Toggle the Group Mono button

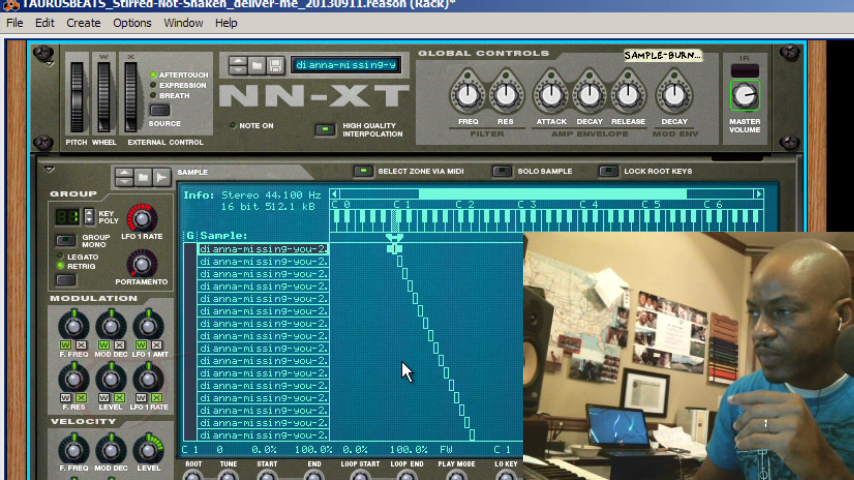point(66,240)
